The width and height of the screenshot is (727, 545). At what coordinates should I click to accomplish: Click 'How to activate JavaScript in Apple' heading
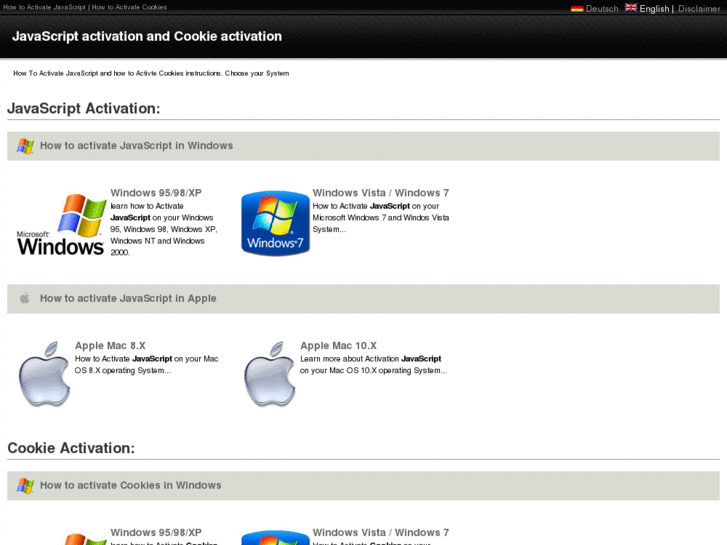click(x=128, y=298)
